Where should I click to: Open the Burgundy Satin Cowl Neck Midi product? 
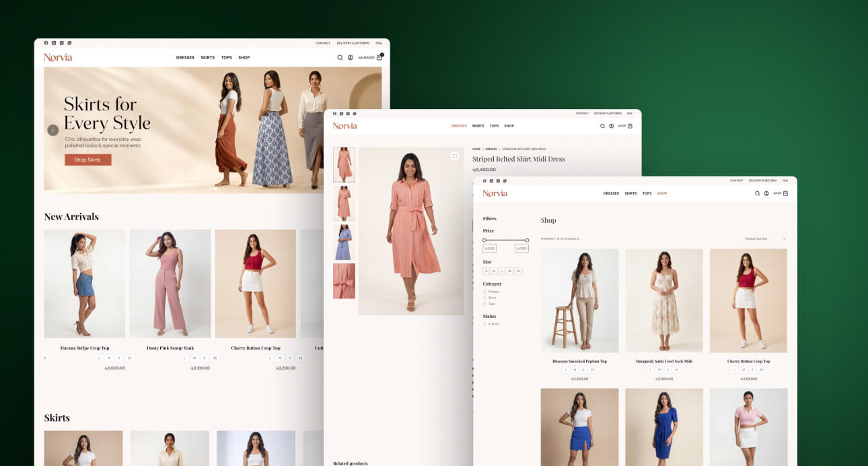(664, 301)
